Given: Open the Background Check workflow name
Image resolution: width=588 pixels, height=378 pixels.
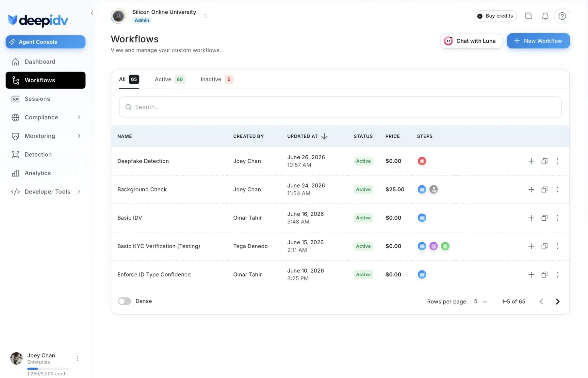Looking at the screenshot, I should pos(142,190).
